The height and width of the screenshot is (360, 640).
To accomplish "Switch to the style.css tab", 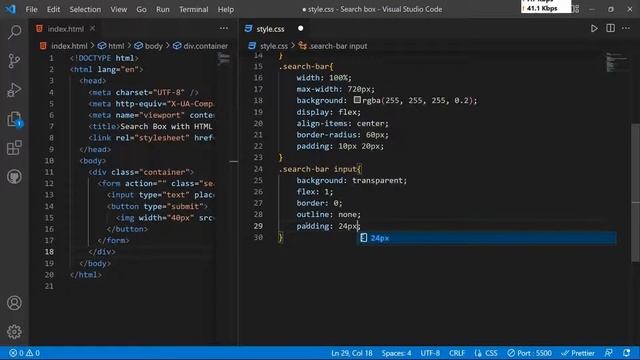I will [270, 29].
